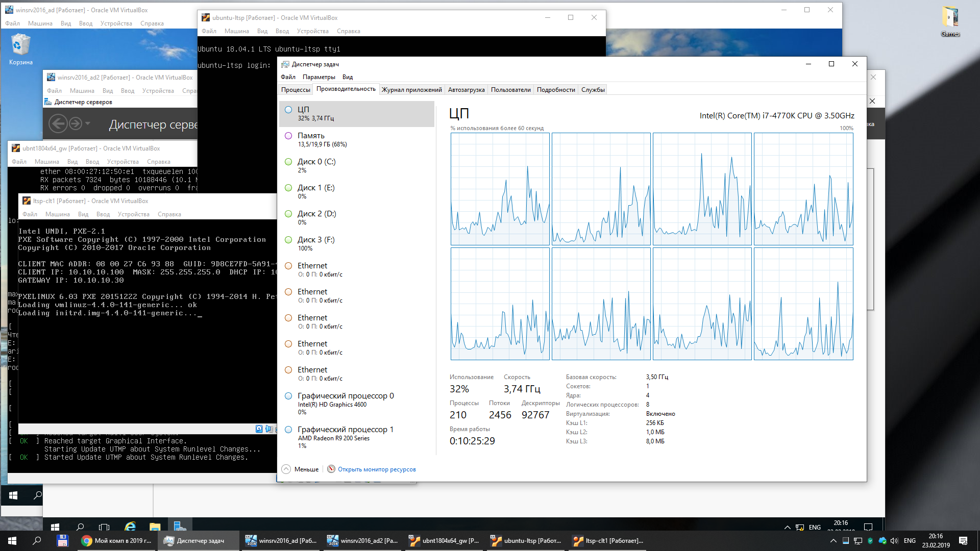This screenshot has width=980, height=551.
Task: Click the host tray volume speaker icon
Action: (x=894, y=541)
